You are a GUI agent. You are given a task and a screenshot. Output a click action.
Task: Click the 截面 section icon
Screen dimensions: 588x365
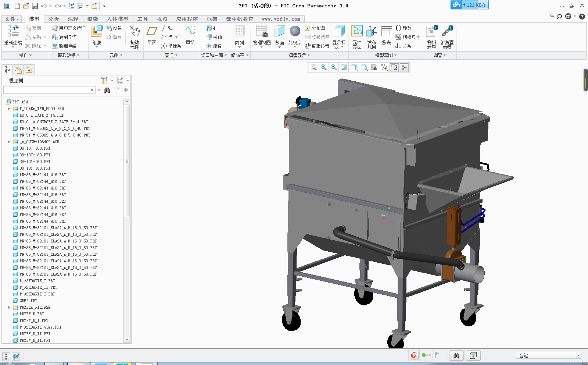click(x=279, y=35)
